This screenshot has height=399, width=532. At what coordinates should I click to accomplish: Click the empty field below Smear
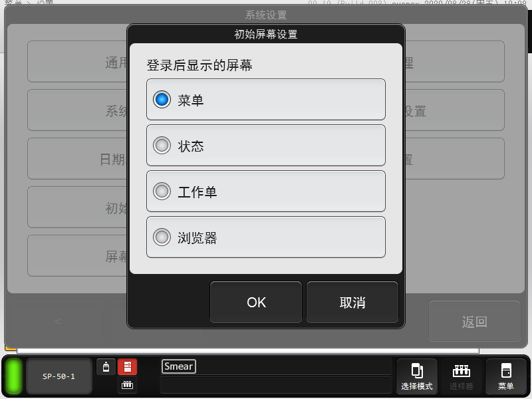point(275,385)
